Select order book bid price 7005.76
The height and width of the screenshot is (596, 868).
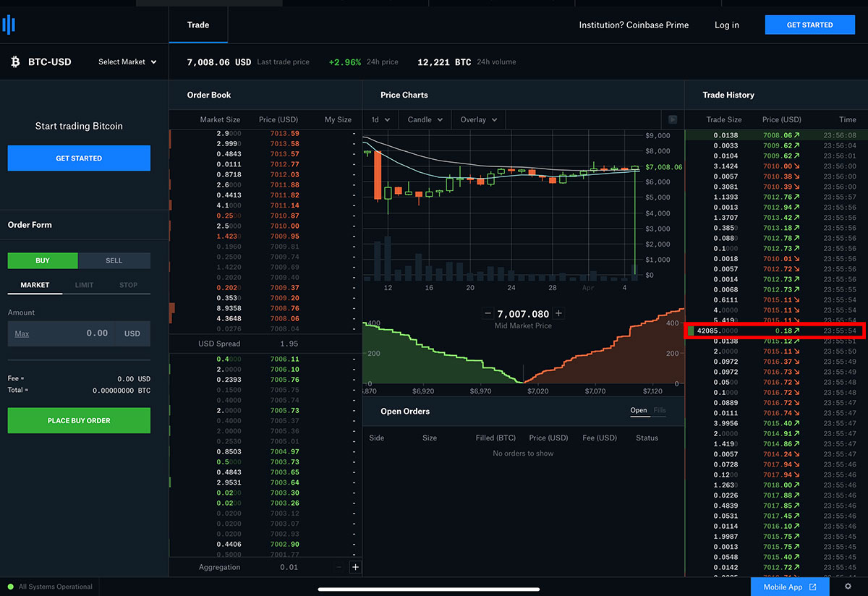pos(284,379)
